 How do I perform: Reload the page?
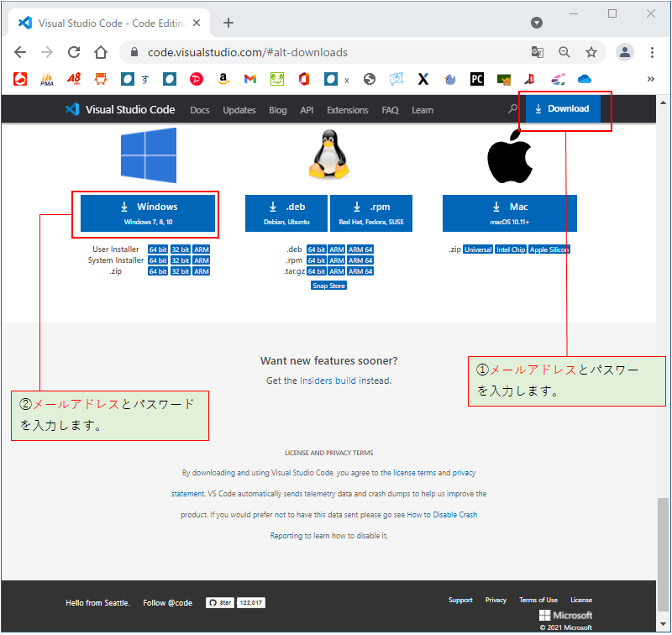(x=74, y=52)
